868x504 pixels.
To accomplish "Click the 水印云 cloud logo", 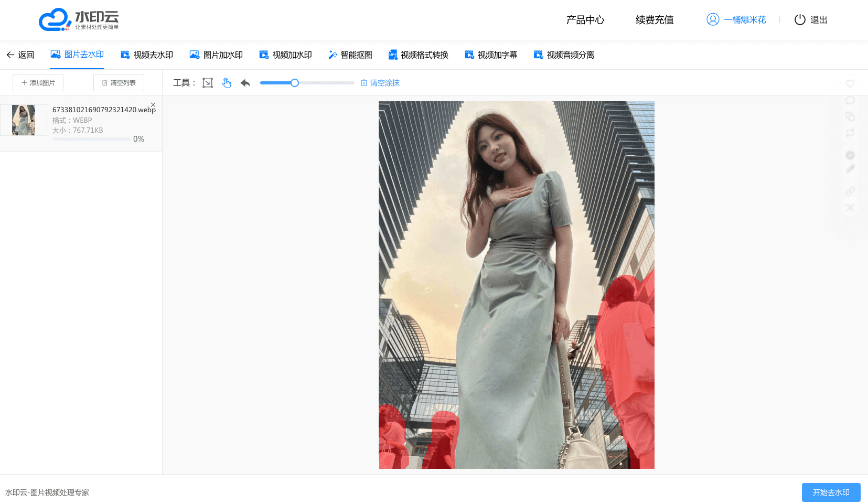I will [79, 20].
